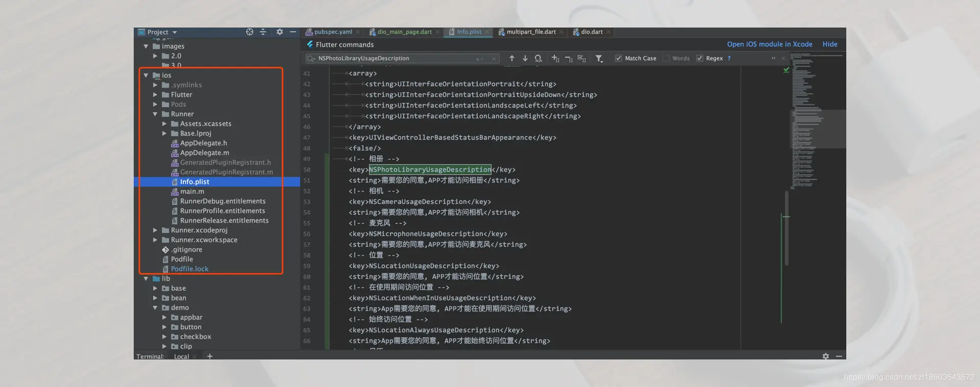
Task: Select main.m file
Action: click(x=192, y=192)
